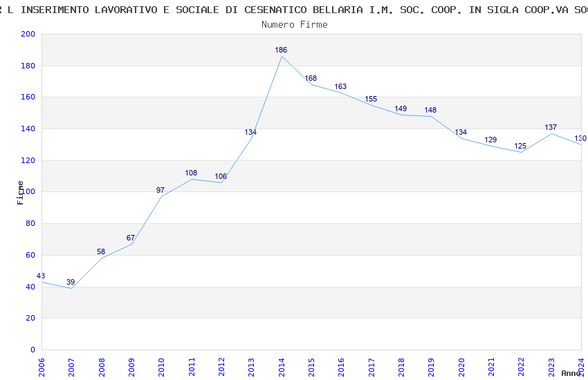Select the x-axis year label 2007
This screenshot has height=380, width=588.
(x=72, y=368)
